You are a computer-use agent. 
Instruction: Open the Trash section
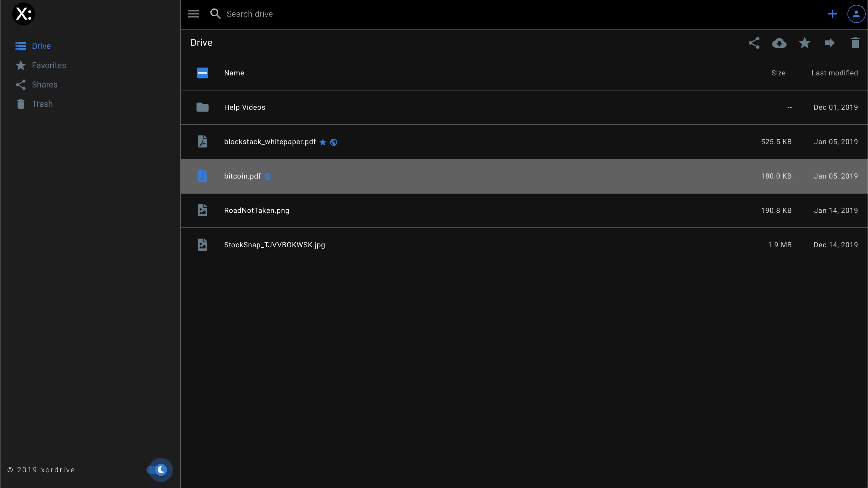pyautogui.click(x=42, y=104)
